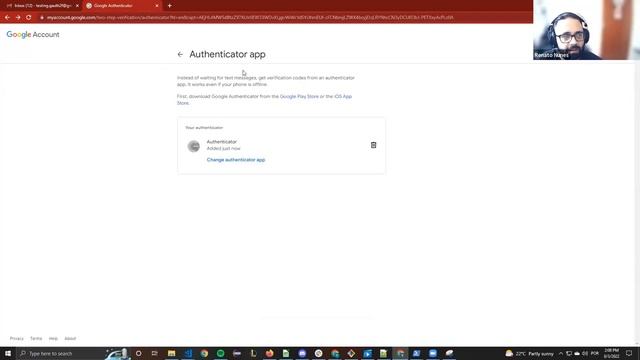The width and height of the screenshot is (640, 360).
Task: Click Change authenticator app link
Action: 236,160
